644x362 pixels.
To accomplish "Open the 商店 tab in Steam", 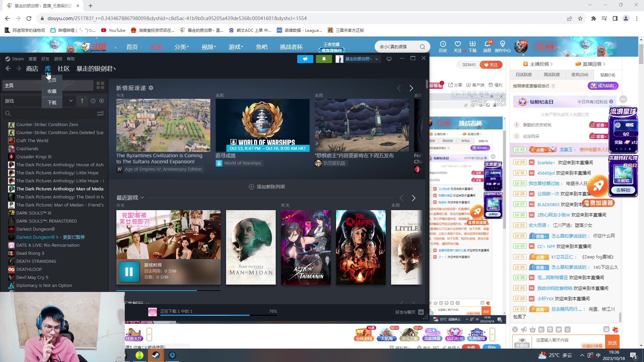I will coord(32,69).
